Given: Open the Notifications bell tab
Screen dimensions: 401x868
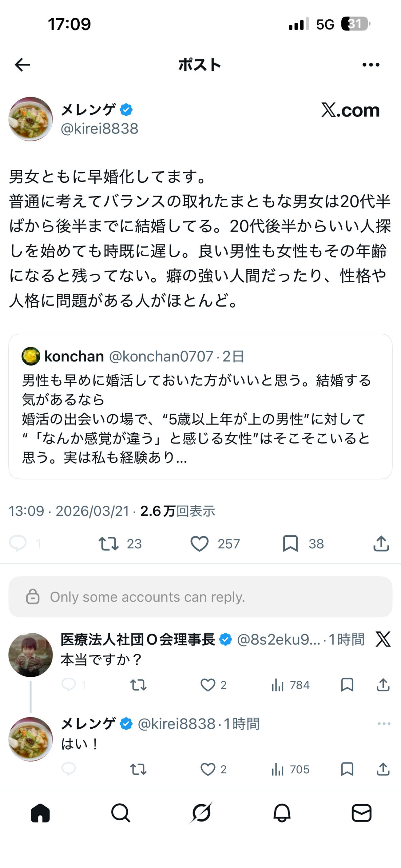Looking at the screenshot, I should [x=282, y=813].
